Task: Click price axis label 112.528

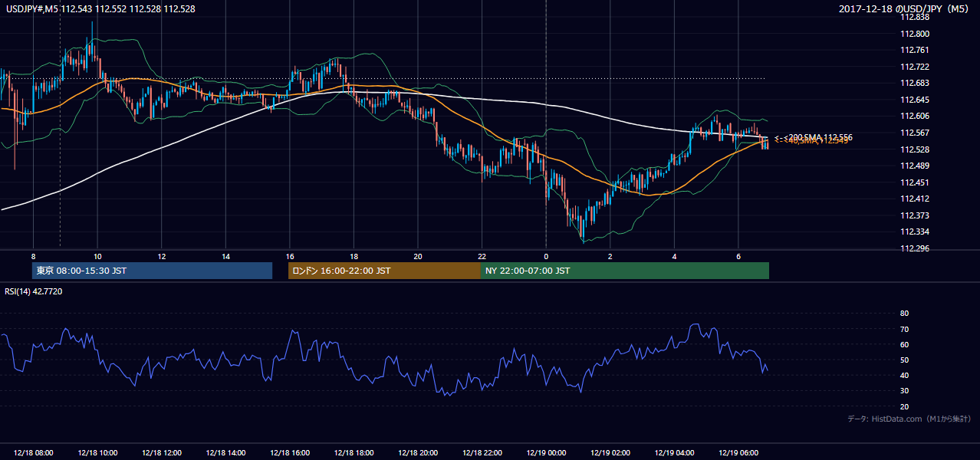Action: (916, 149)
